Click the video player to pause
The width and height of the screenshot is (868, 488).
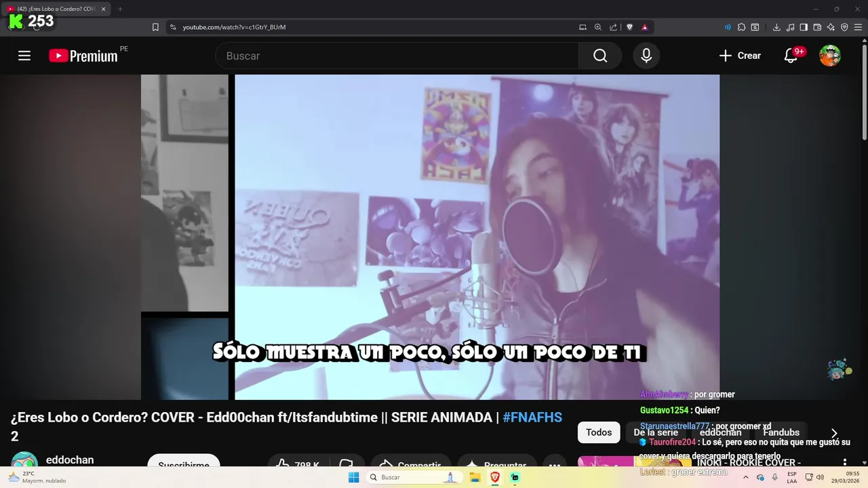(x=430, y=237)
